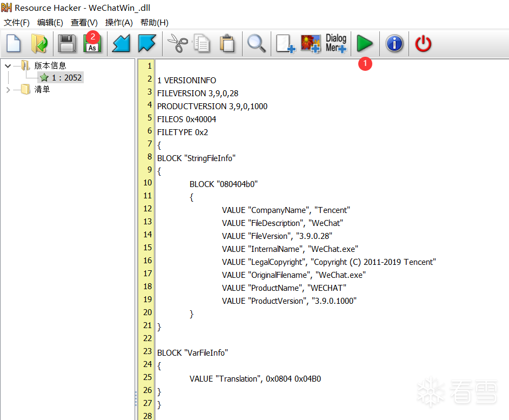Click the Save As toolbar icon
This screenshot has width=509, height=420.
coord(92,44)
